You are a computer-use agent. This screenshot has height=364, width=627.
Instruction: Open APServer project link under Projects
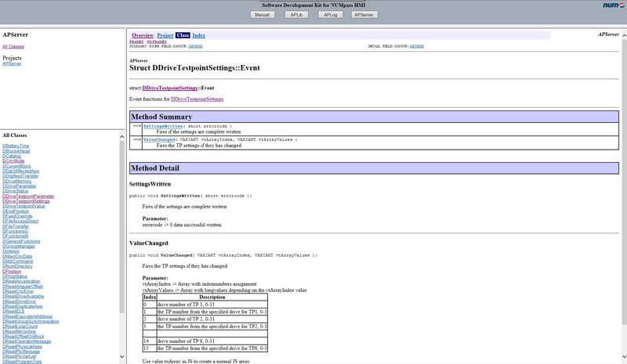point(12,63)
